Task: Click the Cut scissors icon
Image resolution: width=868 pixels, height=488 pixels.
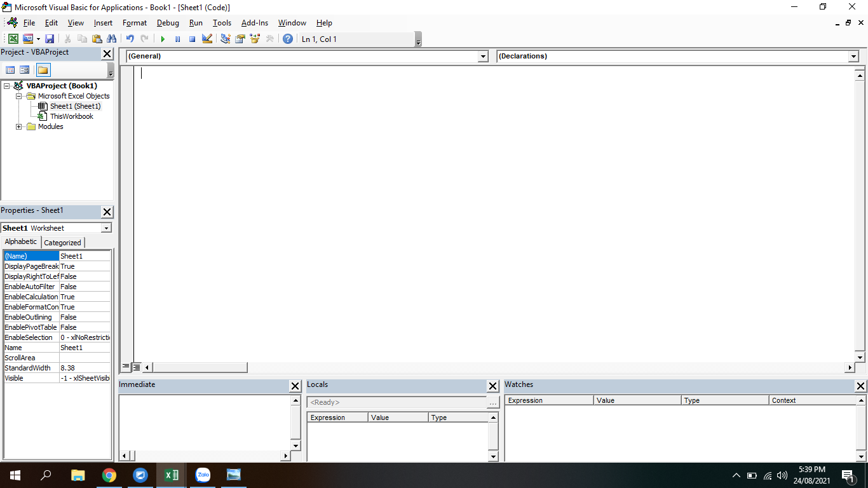Action: (x=67, y=39)
